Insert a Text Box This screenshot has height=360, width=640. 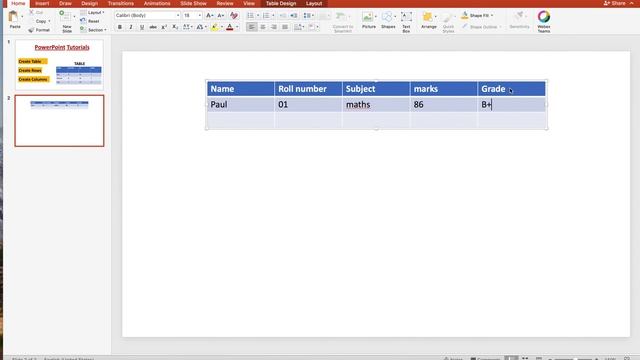click(x=406, y=22)
